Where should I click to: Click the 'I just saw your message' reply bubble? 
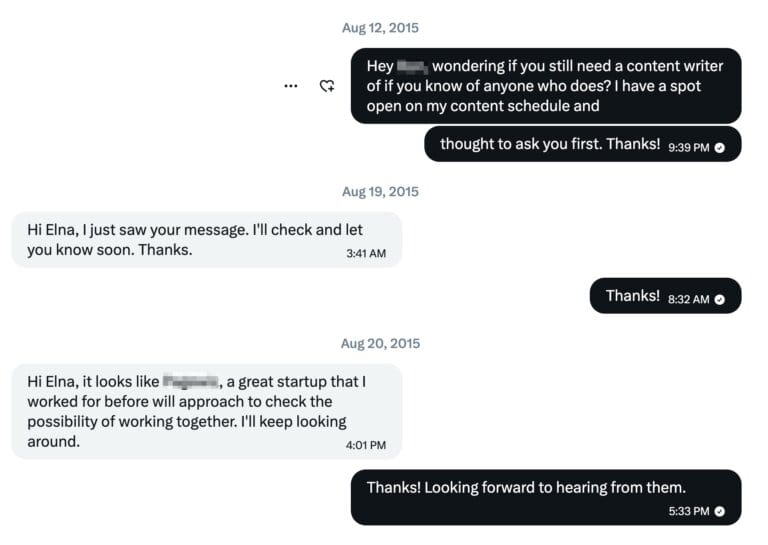[x=205, y=240]
